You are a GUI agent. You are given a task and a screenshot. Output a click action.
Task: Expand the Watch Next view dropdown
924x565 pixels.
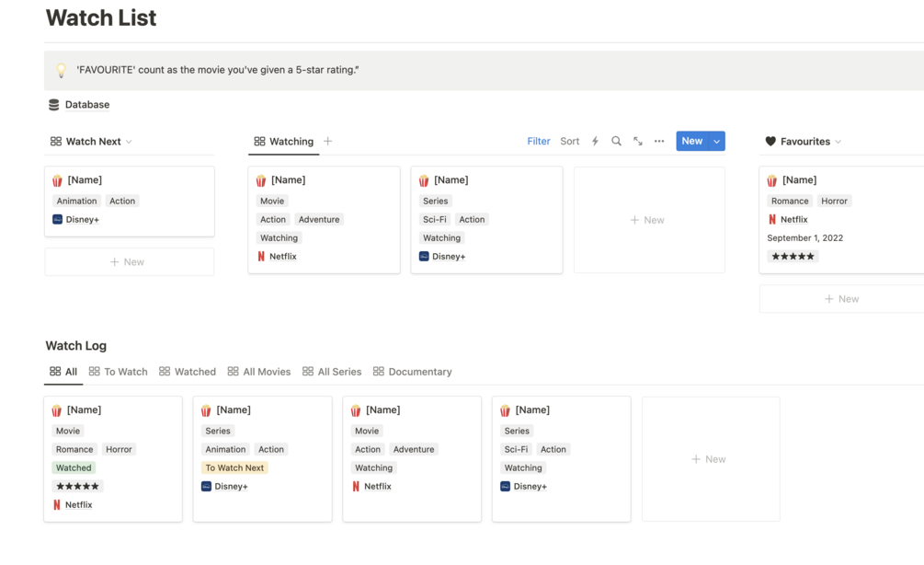pos(129,142)
